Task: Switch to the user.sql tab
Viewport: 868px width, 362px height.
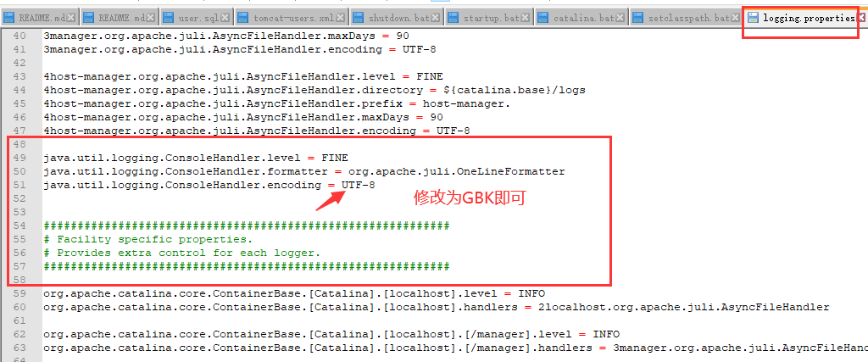Action: 197,18
